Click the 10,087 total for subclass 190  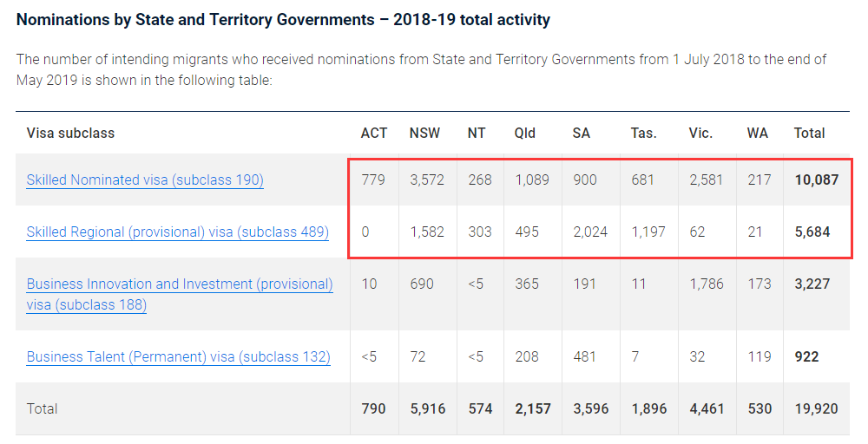pos(816,180)
